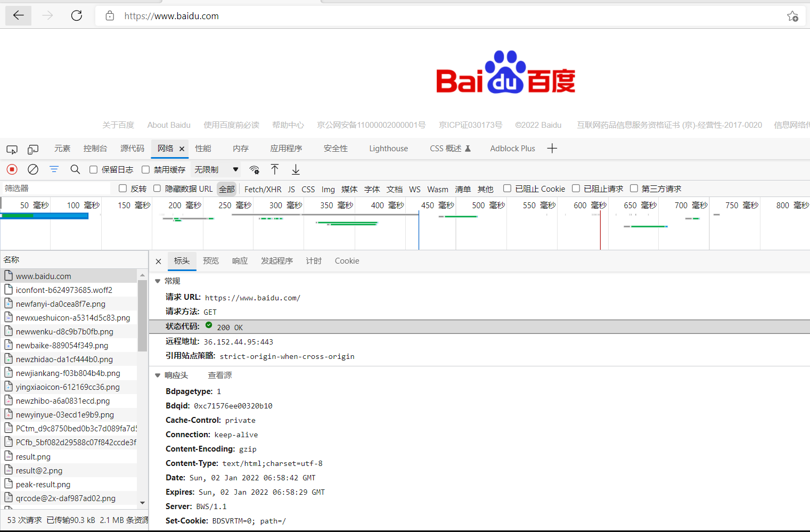The height and width of the screenshot is (532, 810).
Task: Select result@2.png request row
Action: 69,470
